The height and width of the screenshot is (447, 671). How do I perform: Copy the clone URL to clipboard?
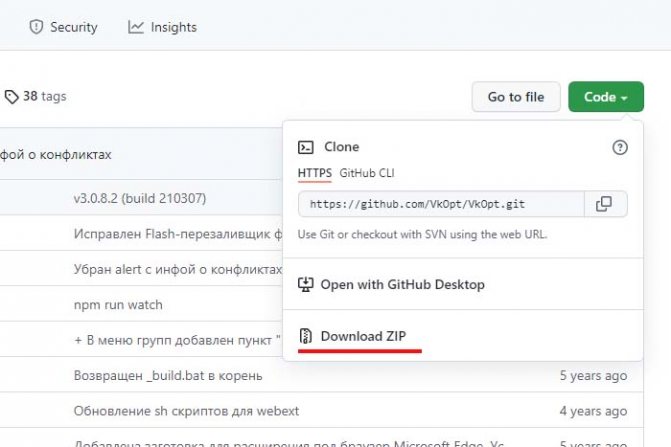(606, 204)
